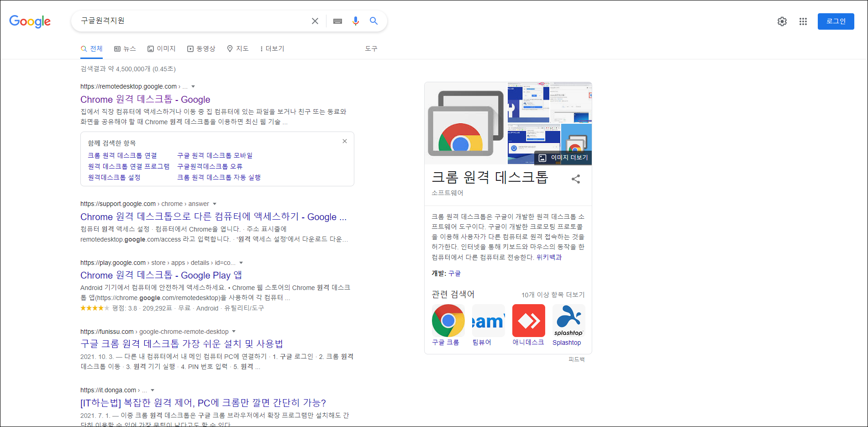Open the 도구 search tools

click(371, 49)
